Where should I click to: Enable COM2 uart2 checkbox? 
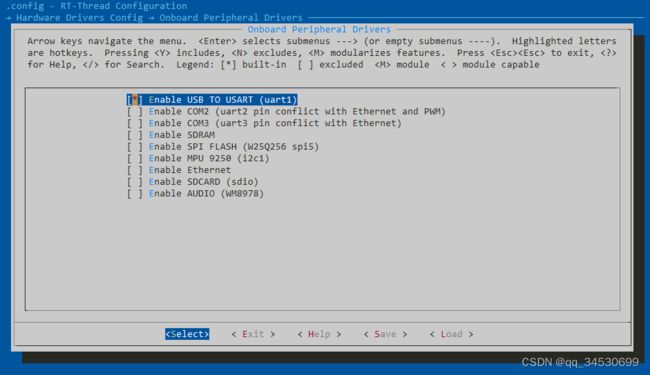click(x=135, y=111)
